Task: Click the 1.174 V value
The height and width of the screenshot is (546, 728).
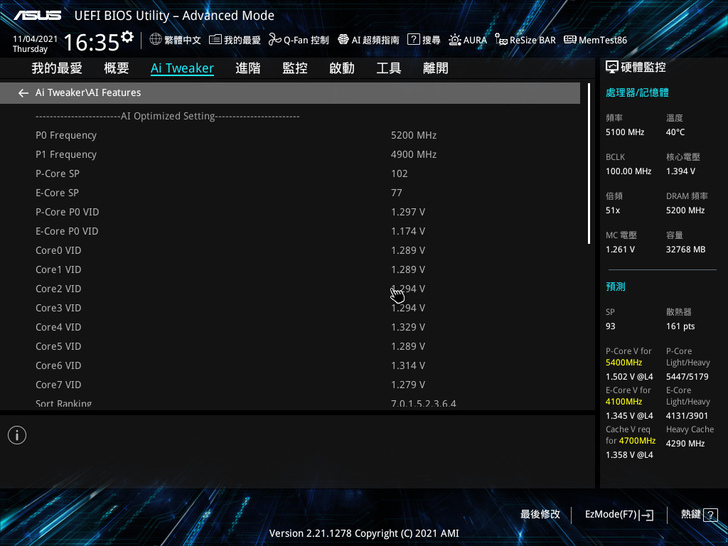Action: tap(408, 231)
